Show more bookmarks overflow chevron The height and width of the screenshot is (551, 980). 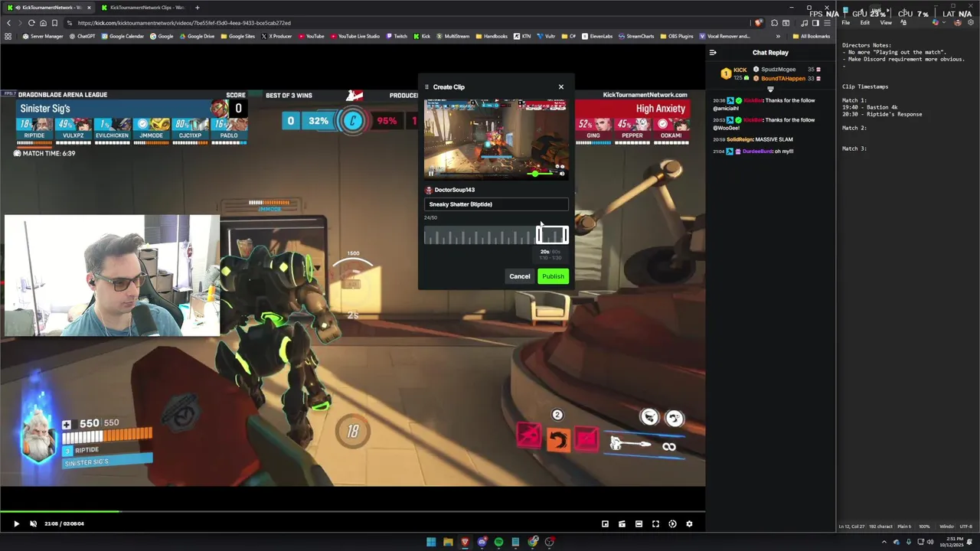pos(778,36)
